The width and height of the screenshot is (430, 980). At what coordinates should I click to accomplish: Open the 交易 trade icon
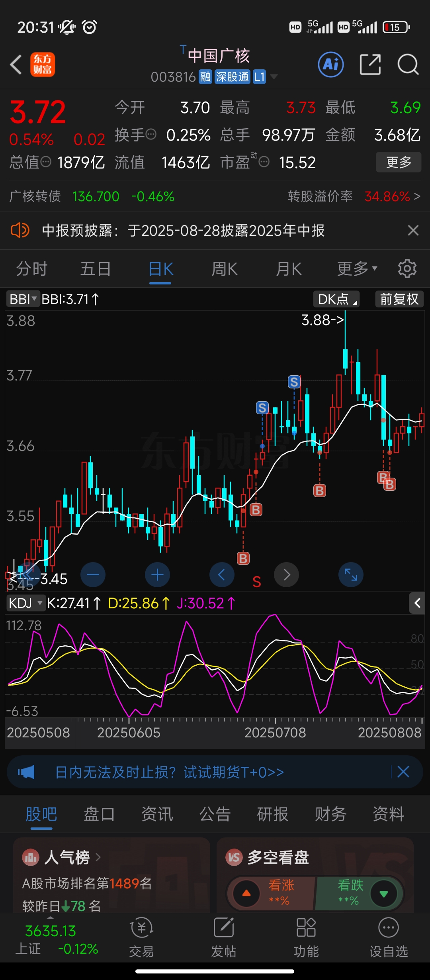pyautogui.click(x=141, y=937)
